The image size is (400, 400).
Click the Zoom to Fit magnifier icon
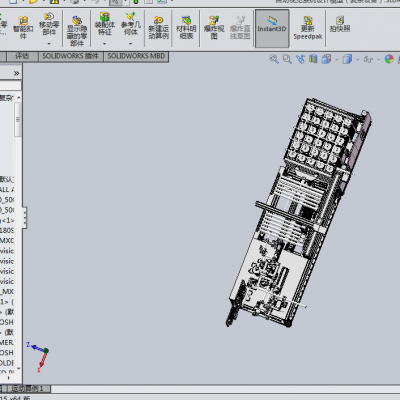pos(274,59)
